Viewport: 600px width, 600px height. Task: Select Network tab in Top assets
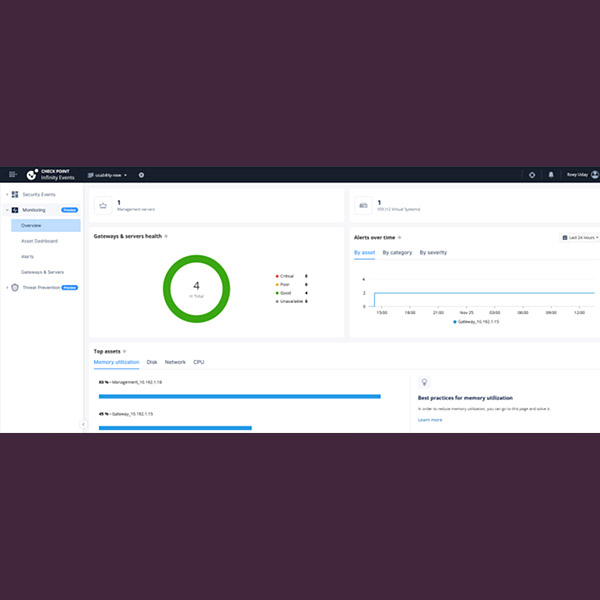tap(175, 362)
